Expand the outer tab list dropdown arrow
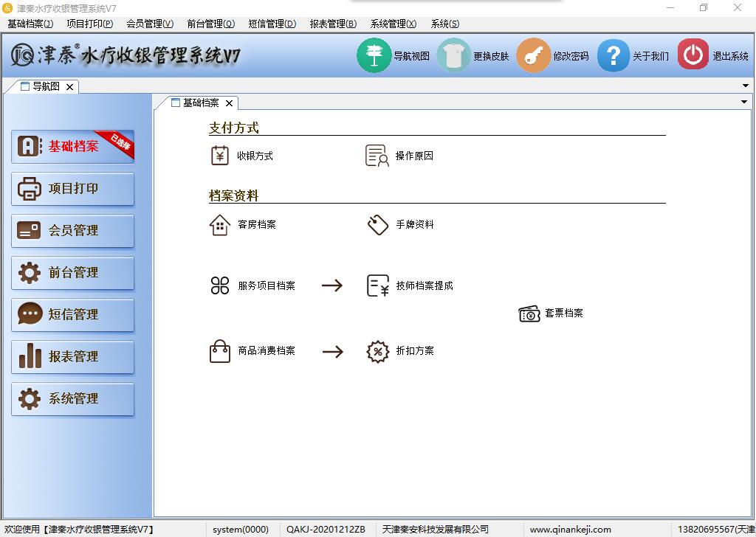This screenshot has height=537, width=756. pyautogui.click(x=745, y=86)
